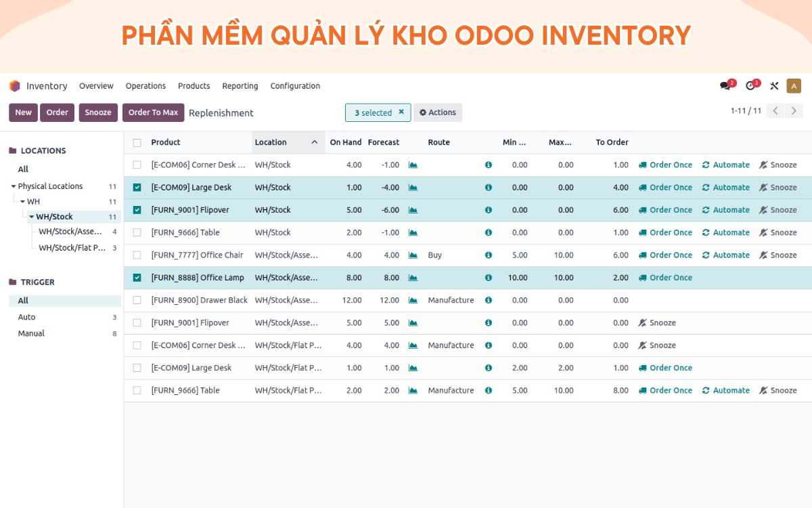Screen dimensions: 812x508
Task: Open forecast chart for Large Desk WH/Stock
Action: tap(413, 188)
